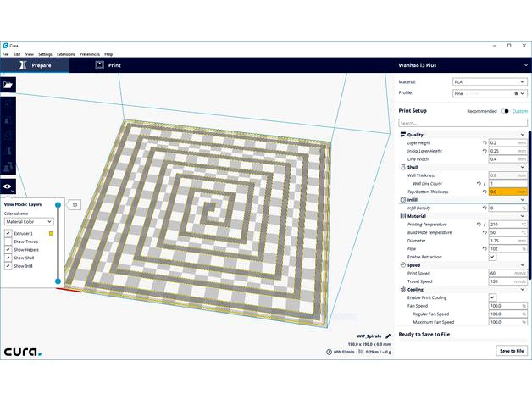Image resolution: width=532 pixels, height=400 pixels.
Task: Toggle the Extruder 1 checkbox
Action: 8,233
